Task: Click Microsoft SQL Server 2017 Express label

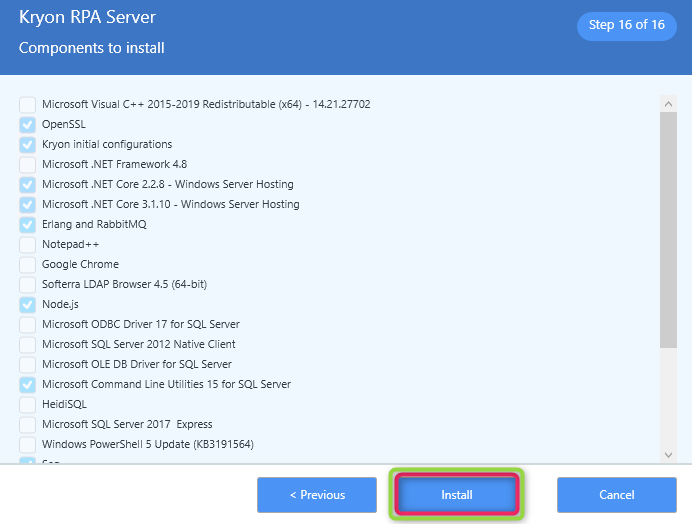Action: (127, 424)
